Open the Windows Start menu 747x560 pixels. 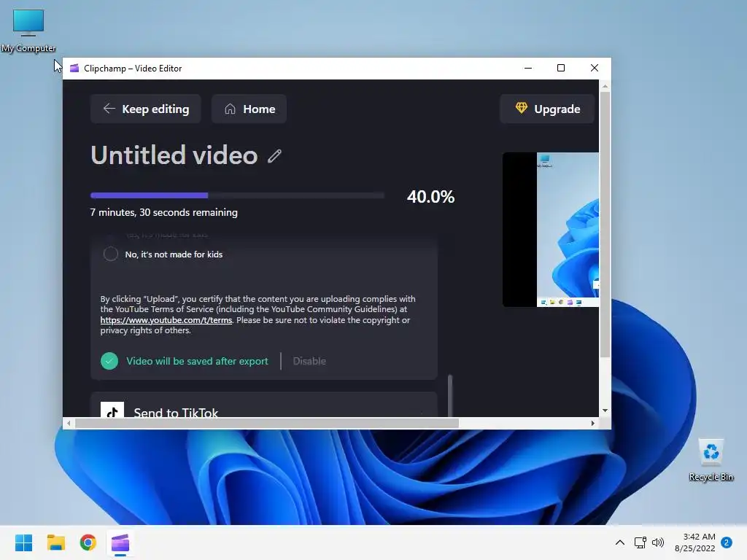[23, 542]
